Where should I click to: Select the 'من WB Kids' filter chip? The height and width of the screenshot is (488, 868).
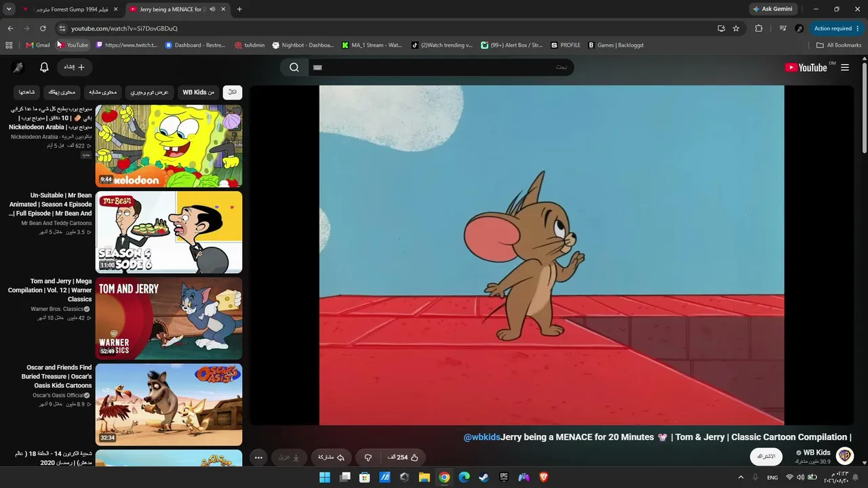[199, 92]
